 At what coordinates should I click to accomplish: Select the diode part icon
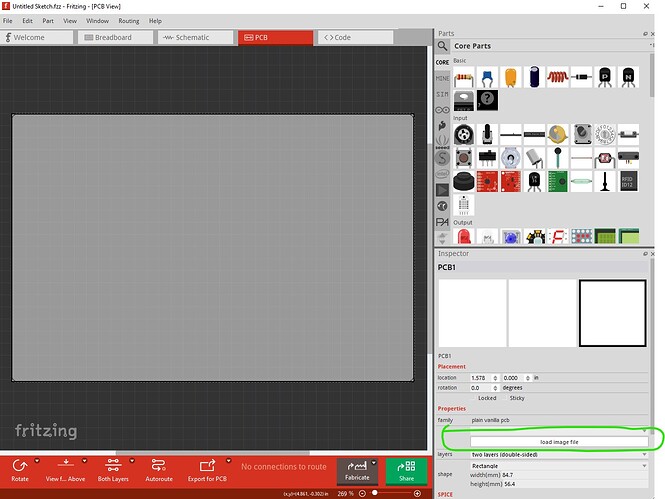tap(581, 77)
